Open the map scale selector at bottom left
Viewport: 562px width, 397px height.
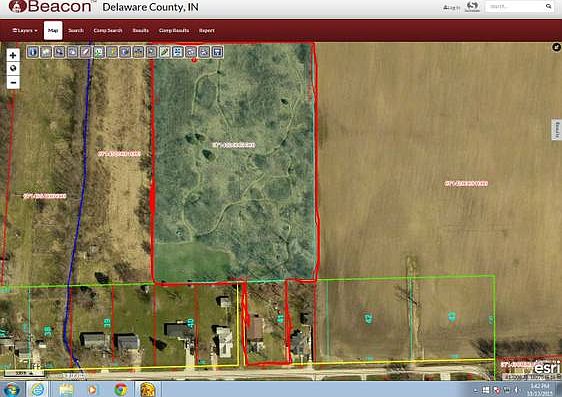click(x=24, y=373)
